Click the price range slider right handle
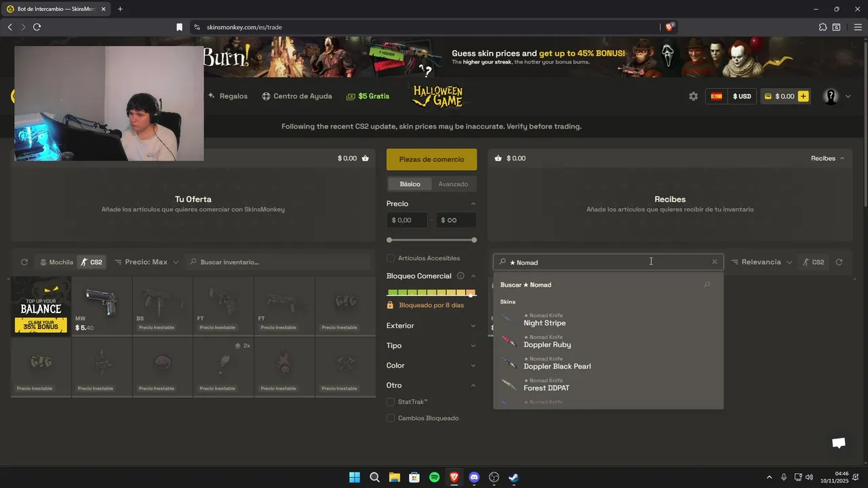868x488 pixels. (x=474, y=240)
